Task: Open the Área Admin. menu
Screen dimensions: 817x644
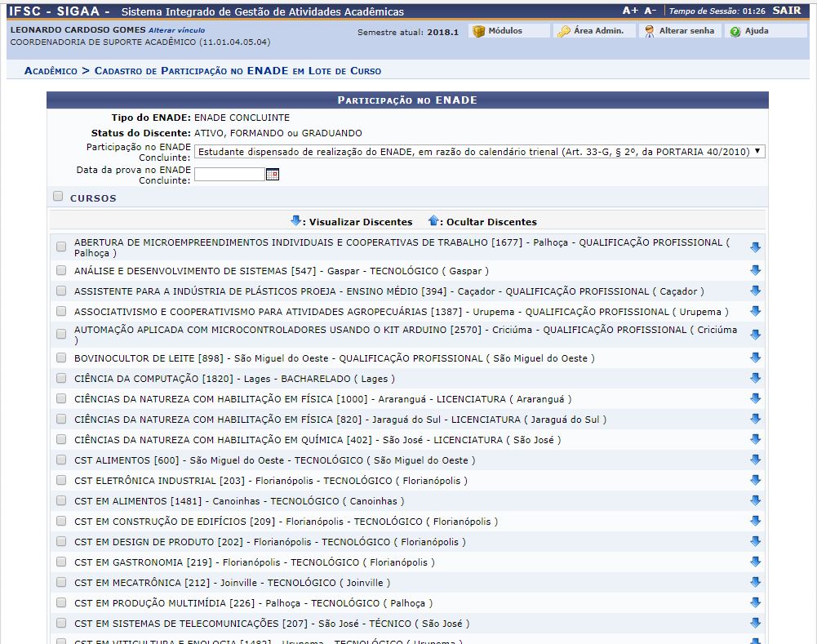Action: [x=591, y=31]
